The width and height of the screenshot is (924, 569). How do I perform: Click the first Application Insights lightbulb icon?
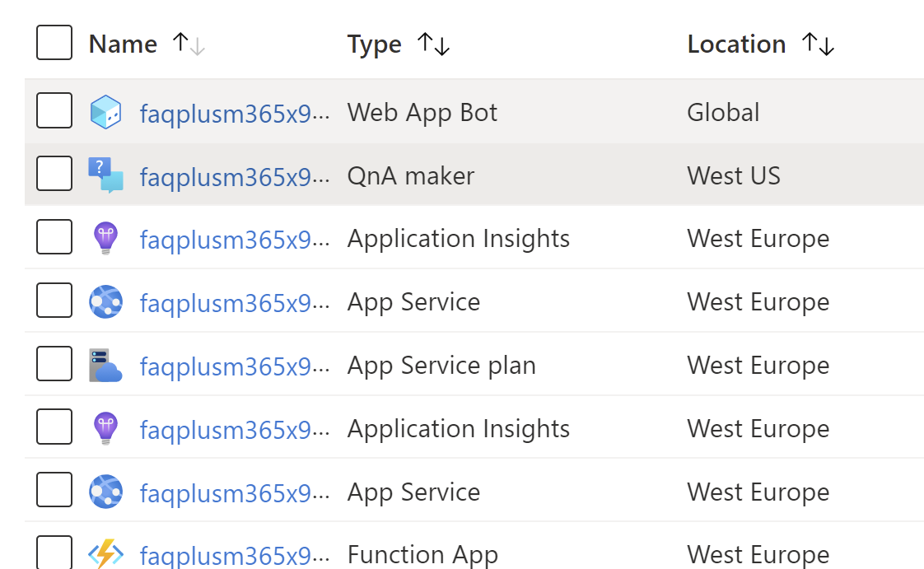click(x=107, y=238)
